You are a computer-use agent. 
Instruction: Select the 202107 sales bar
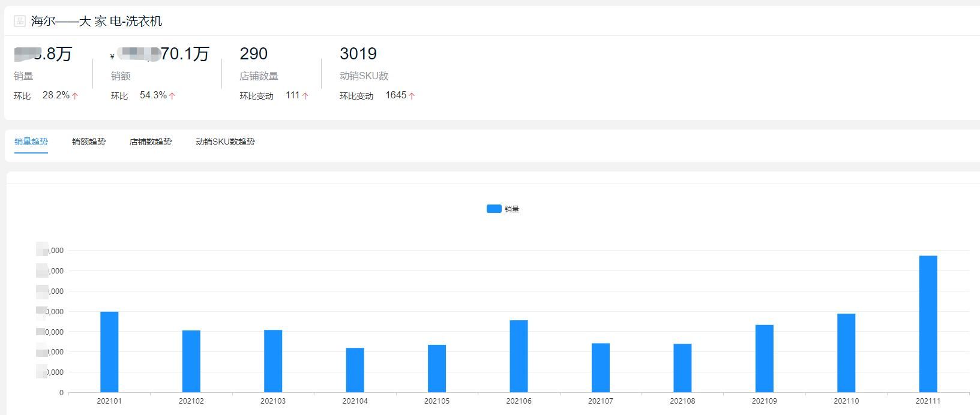(601, 368)
